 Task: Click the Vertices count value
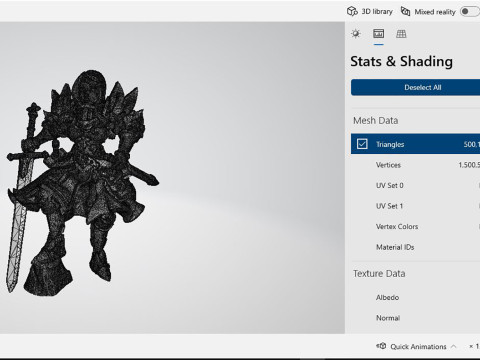pyautogui.click(x=469, y=165)
